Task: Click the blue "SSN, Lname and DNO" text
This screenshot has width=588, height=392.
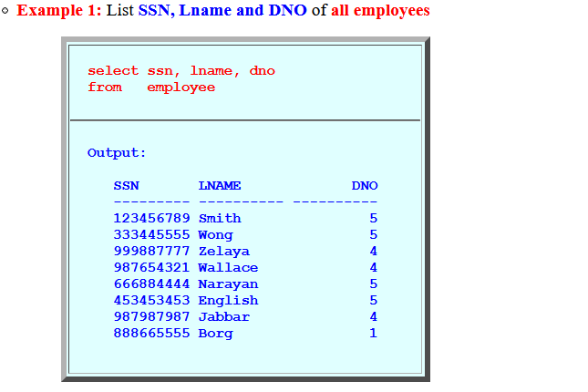Action: coord(222,11)
